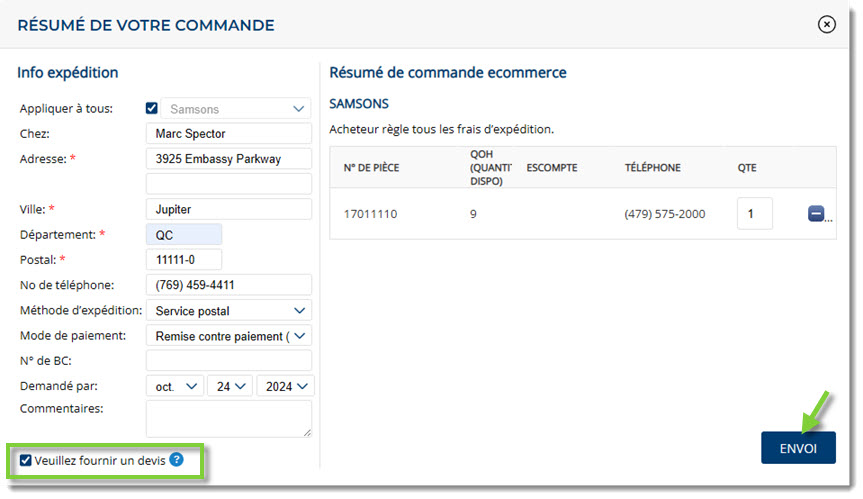This screenshot has width=863, height=499.
Task: Click the N° de BC field
Action: pyautogui.click(x=229, y=361)
